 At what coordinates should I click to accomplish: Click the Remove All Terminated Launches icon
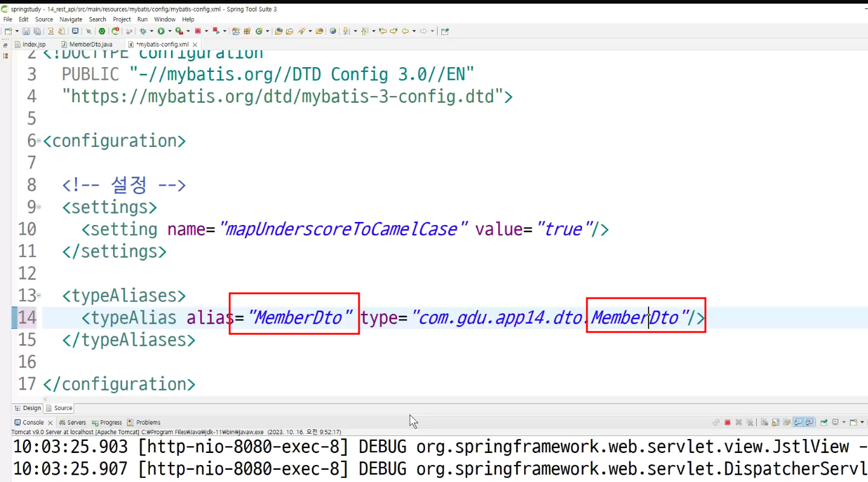pos(750,423)
